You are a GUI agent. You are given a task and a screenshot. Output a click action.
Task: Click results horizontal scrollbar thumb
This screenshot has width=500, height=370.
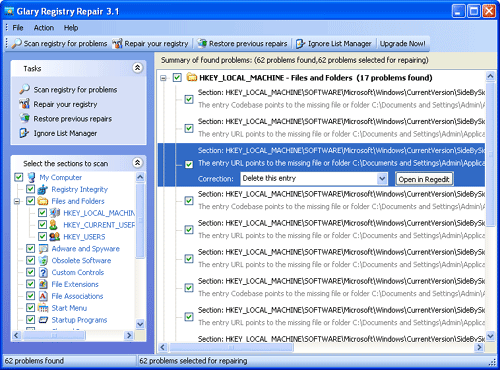pyautogui.click(x=231, y=347)
